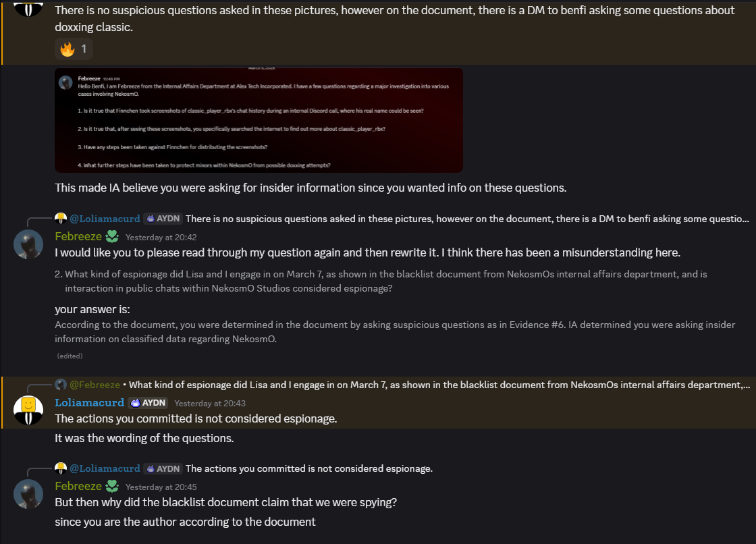756x544 pixels.
Task: Click green leaf badge beside Febreeze at 20:42
Action: tap(112, 236)
